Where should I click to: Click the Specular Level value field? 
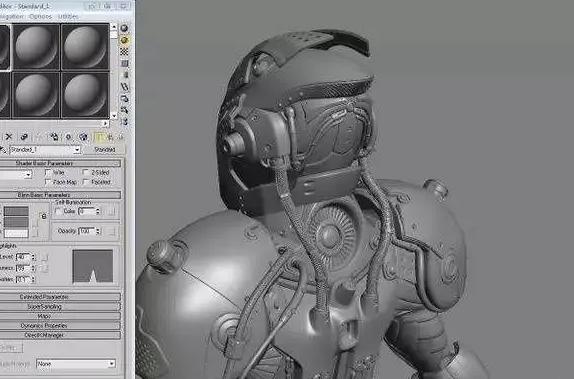point(23,257)
